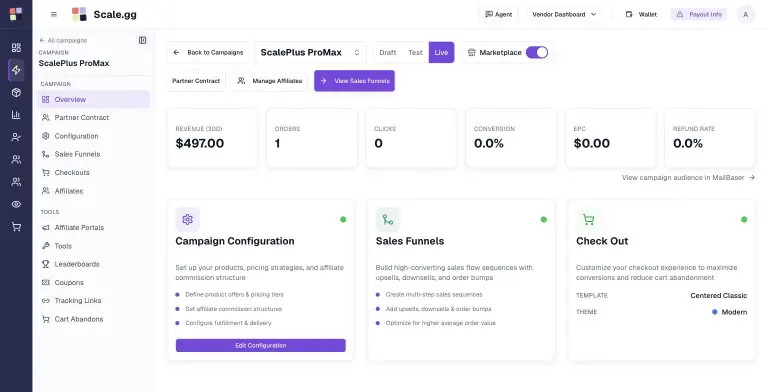Click the hamburger menu icon
Screen dimensions: 768x392
point(54,14)
